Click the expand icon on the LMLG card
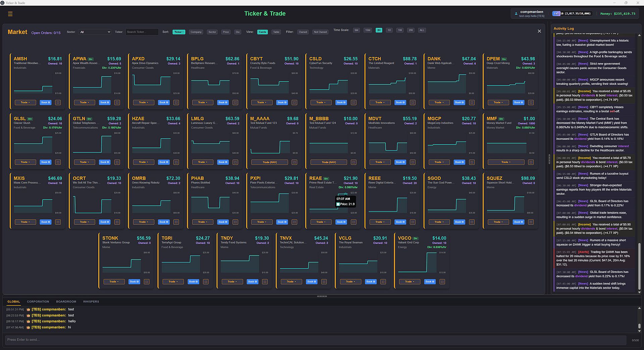 pyautogui.click(x=235, y=162)
